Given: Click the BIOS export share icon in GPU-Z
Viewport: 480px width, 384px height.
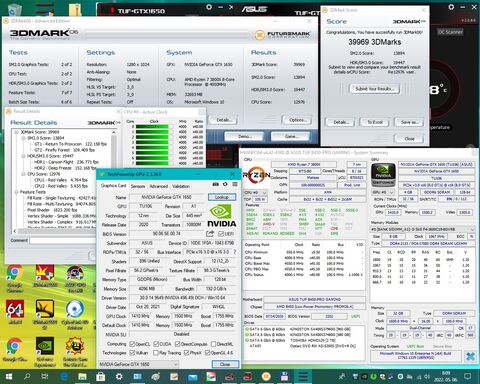Looking at the screenshot, I should point(210,234).
